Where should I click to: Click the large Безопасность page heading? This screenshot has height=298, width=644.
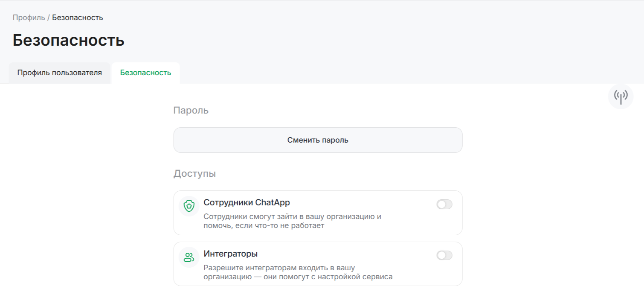(x=68, y=40)
